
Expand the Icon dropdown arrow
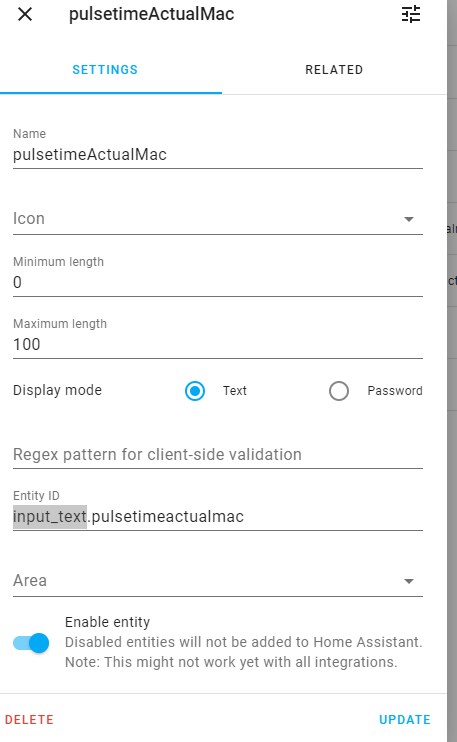tap(409, 219)
